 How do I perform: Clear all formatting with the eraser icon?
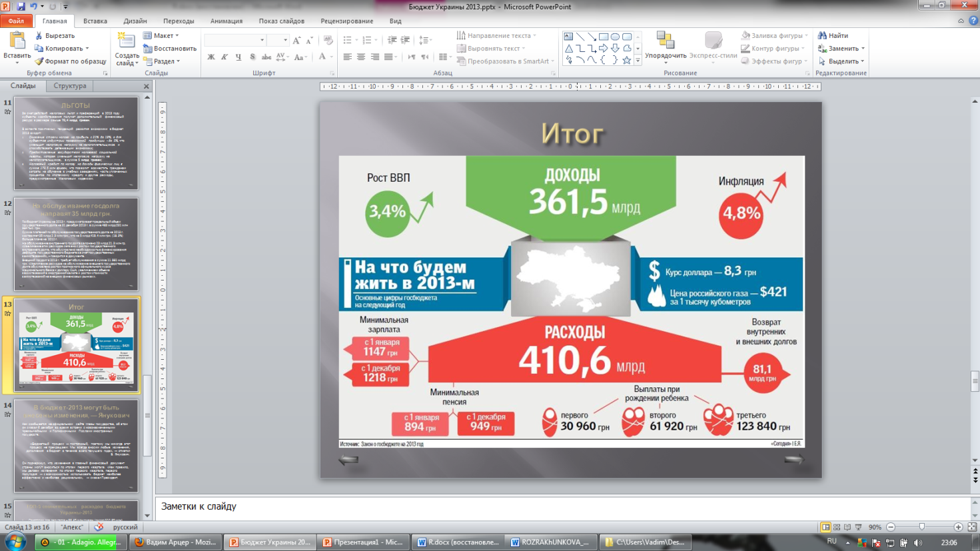328,41
